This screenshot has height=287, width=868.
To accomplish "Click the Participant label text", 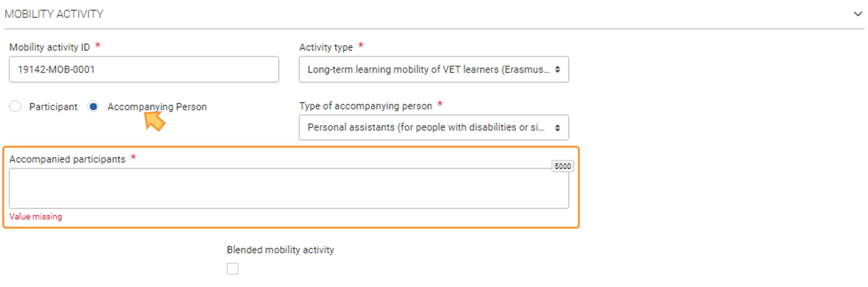I will 53,107.
